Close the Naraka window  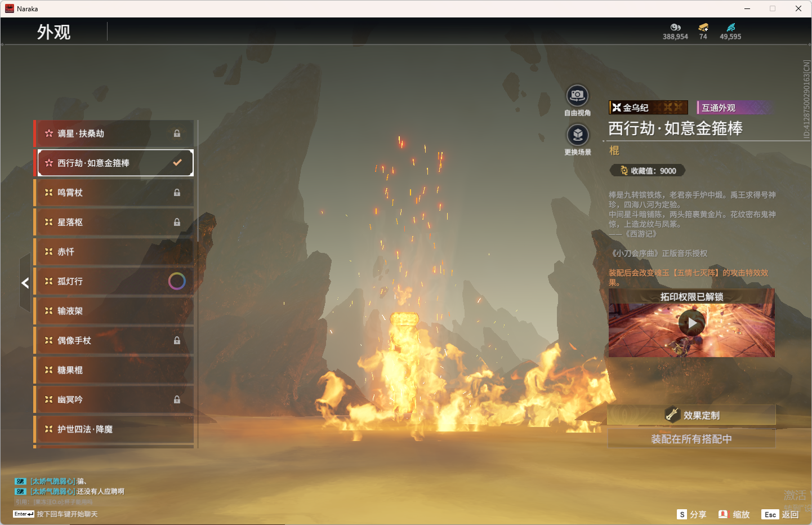[x=798, y=8]
